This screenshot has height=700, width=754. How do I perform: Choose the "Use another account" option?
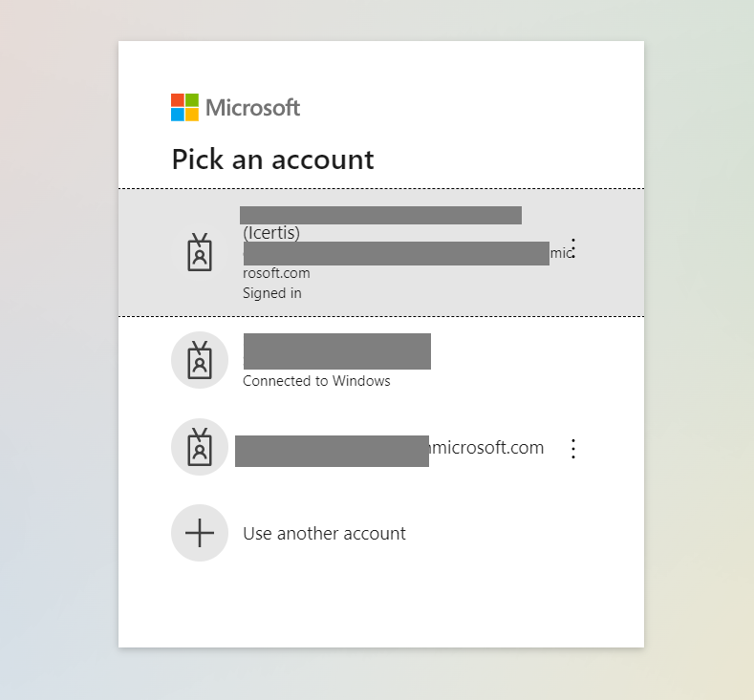coord(324,534)
